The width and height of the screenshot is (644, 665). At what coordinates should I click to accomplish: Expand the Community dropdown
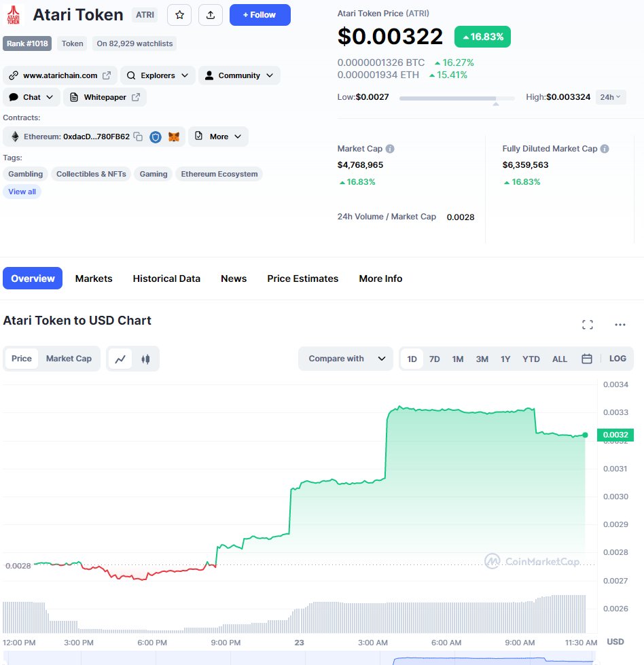point(239,75)
